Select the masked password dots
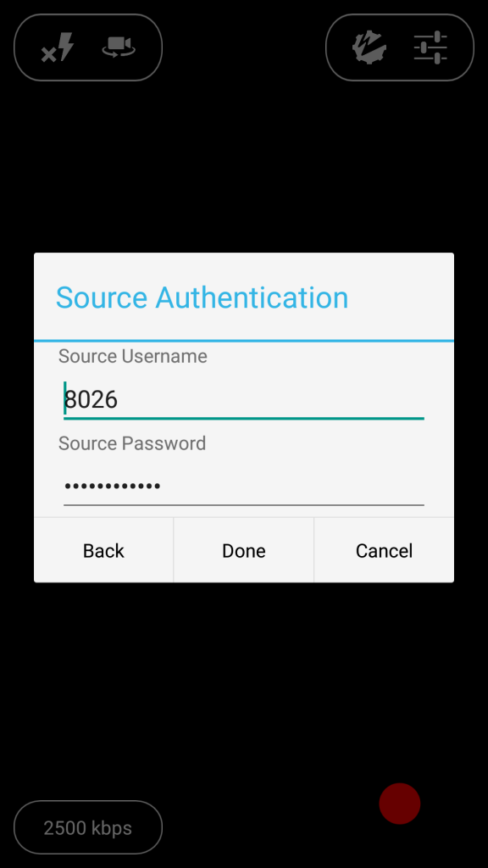The image size is (488, 868). click(113, 487)
